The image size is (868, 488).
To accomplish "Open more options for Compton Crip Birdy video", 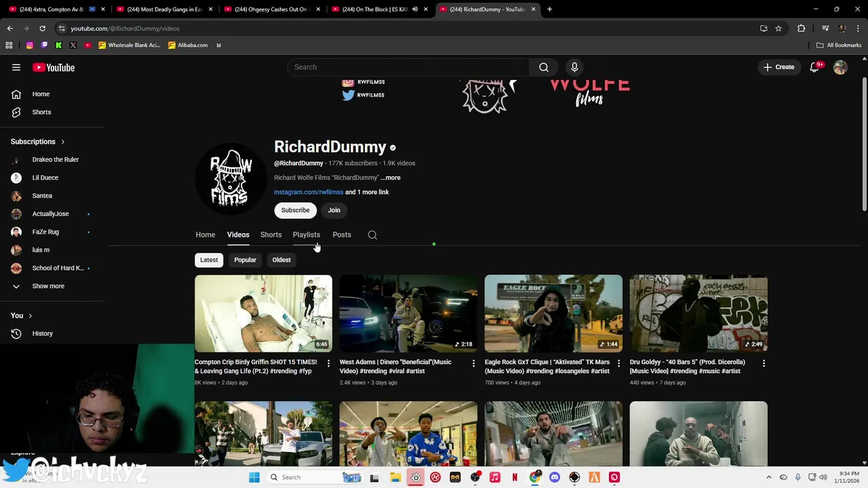I will click(x=328, y=363).
